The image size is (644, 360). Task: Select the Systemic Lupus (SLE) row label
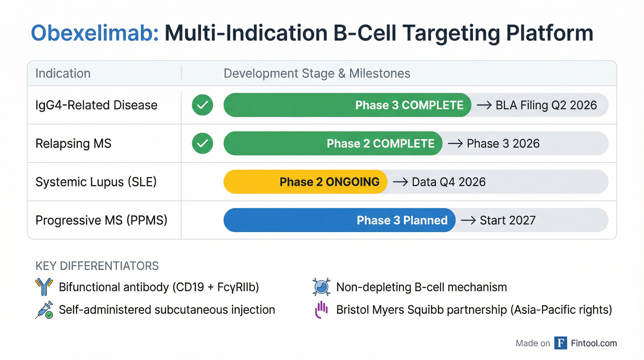click(x=96, y=182)
